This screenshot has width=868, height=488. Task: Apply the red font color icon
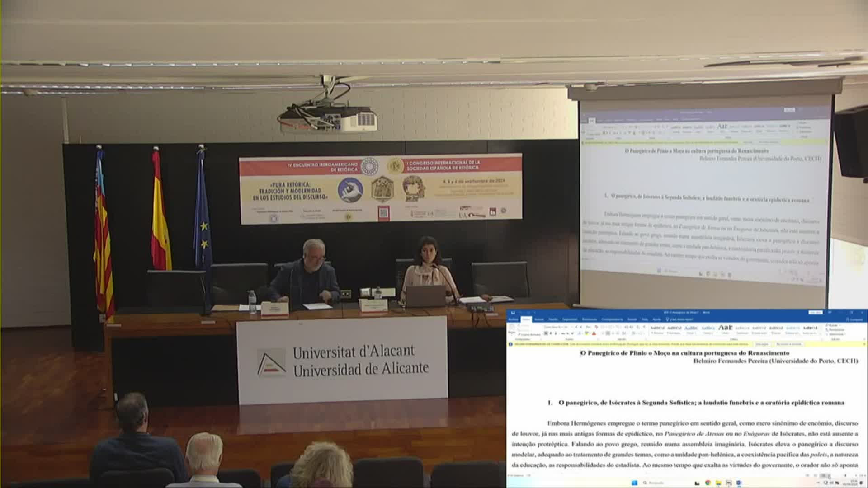pyautogui.click(x=594, y=333)
